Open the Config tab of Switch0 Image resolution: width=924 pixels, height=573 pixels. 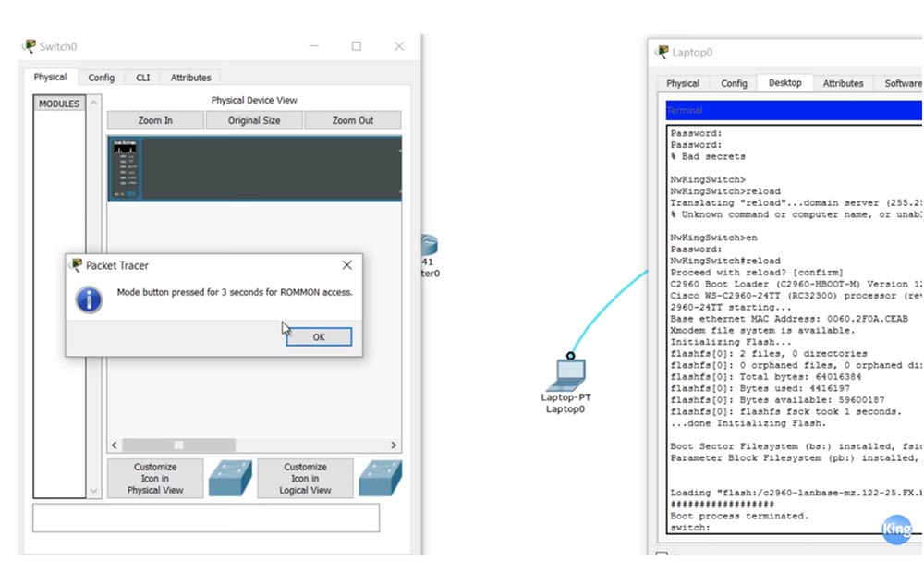[102, 78]
